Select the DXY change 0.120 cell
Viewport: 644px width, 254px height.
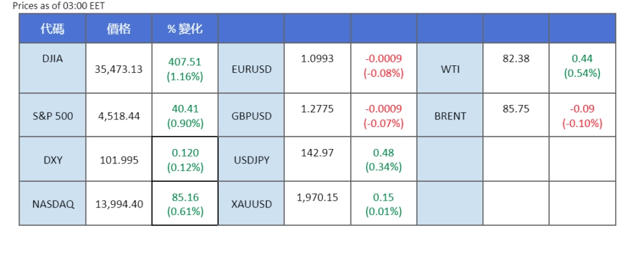click(185, 160)
